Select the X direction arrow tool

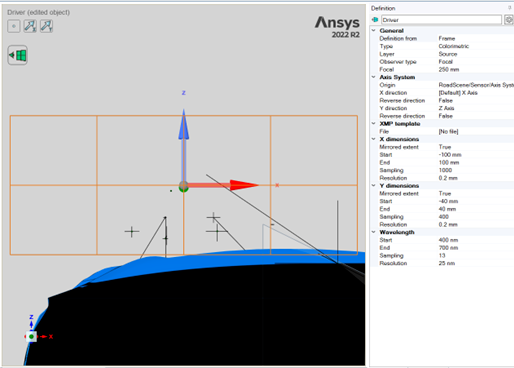(x=30, y=26)
